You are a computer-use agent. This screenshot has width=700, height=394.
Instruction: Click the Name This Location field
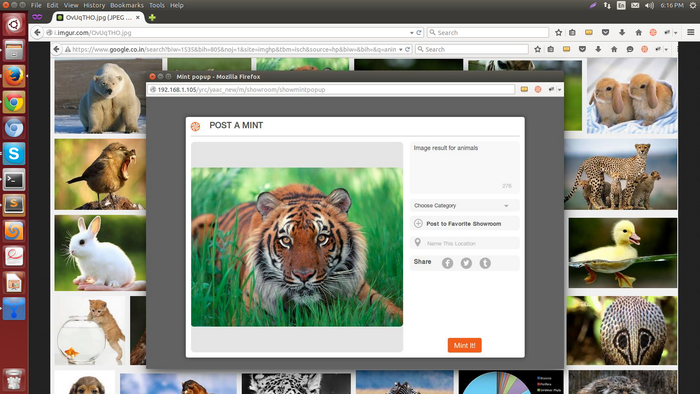(x=464, y=243)
